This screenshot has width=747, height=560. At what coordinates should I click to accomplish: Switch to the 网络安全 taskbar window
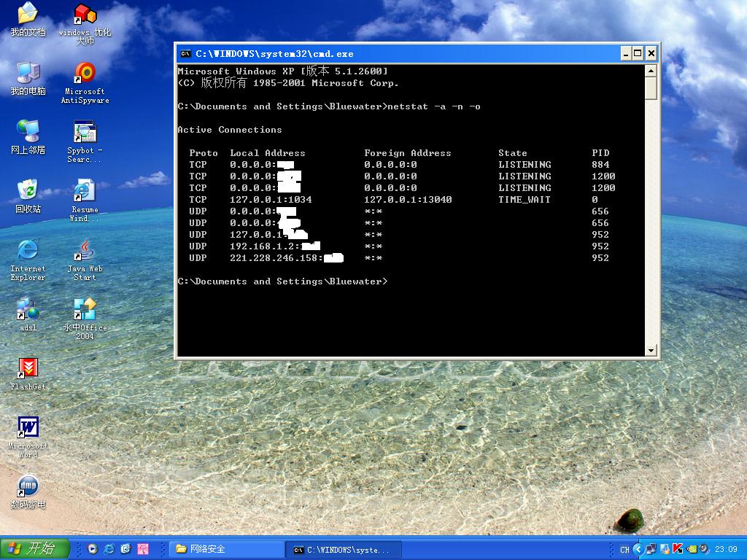(226, 549)
